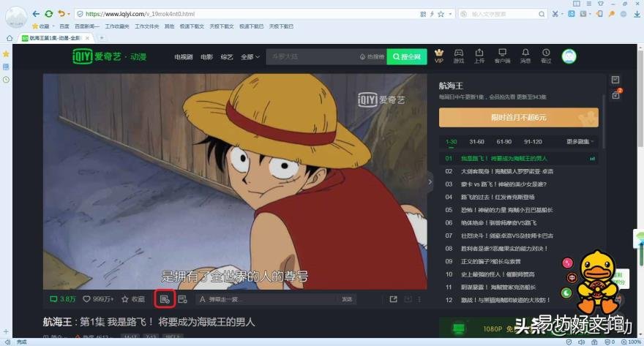
Task: Open the VIP crown icon
Action: pos(439,56)
